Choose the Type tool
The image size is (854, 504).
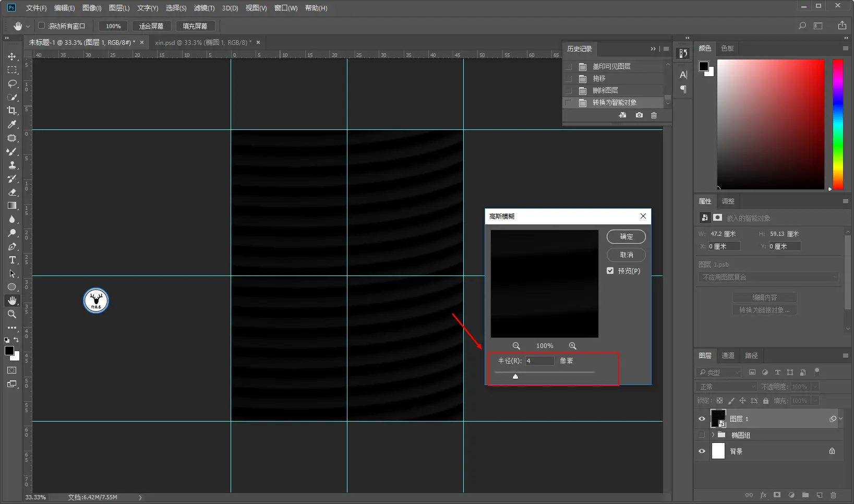point(12,260)
